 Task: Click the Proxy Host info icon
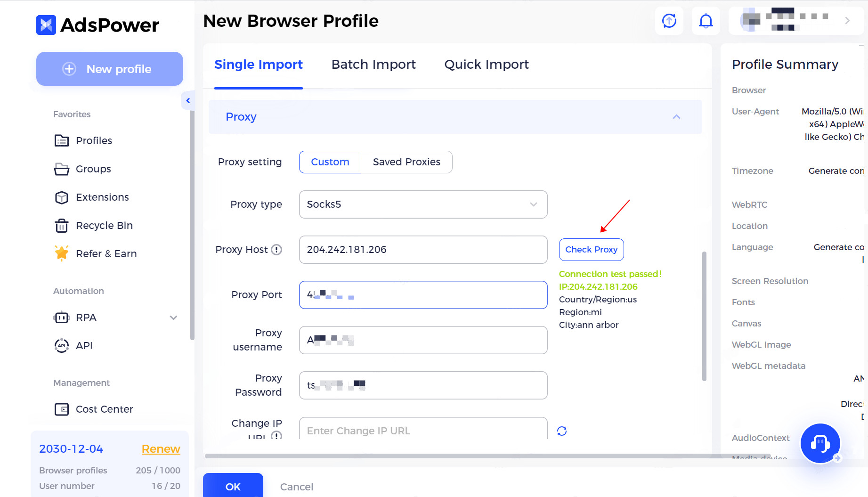tap(277, 250)
